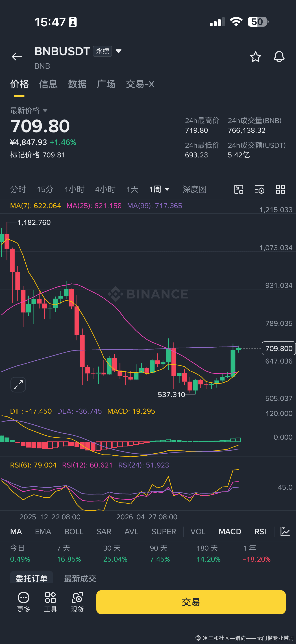Select the 分时 chart interval
The height and width of the screenshot is (644, 296).
coord(18,189)
